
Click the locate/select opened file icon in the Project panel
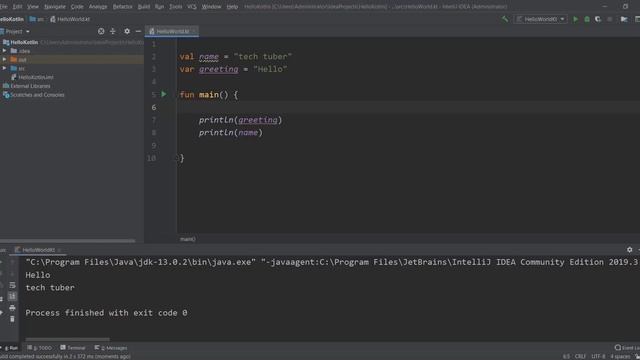pyautogui.click(x=101, y=31)
